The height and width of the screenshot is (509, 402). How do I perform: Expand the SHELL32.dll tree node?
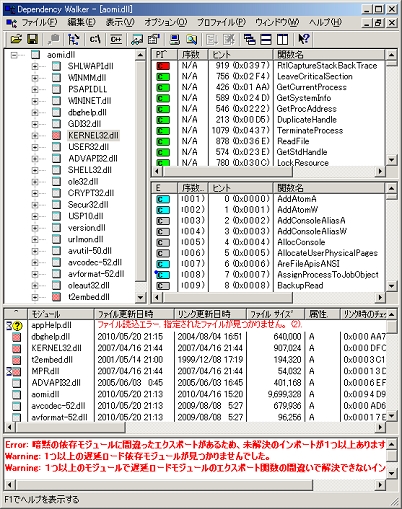click(x=35, y=170)
